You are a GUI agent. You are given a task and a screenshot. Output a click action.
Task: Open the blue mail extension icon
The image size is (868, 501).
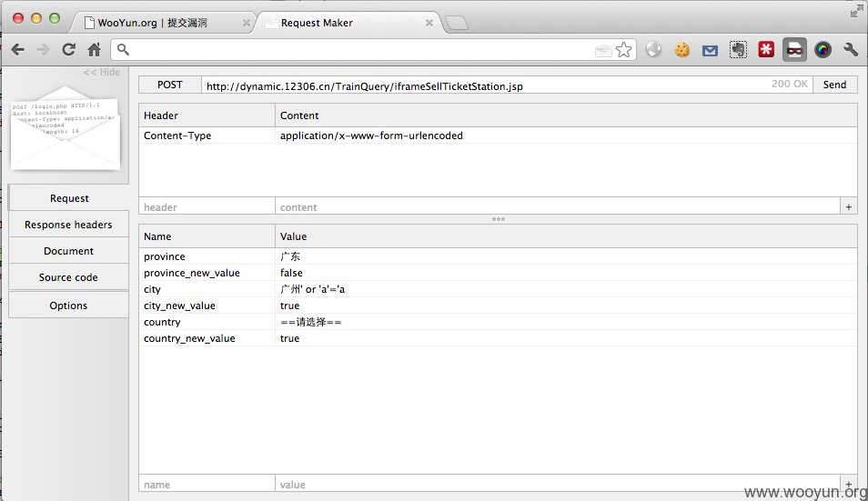click(710, 51)
